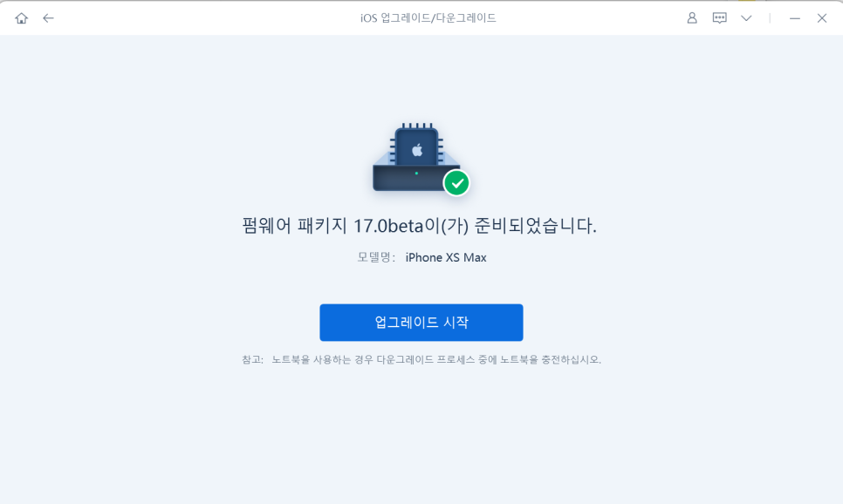The height and width of the screenshot is (504, 843).
Task: Click the Apple logo on chip
Action: 417,150
